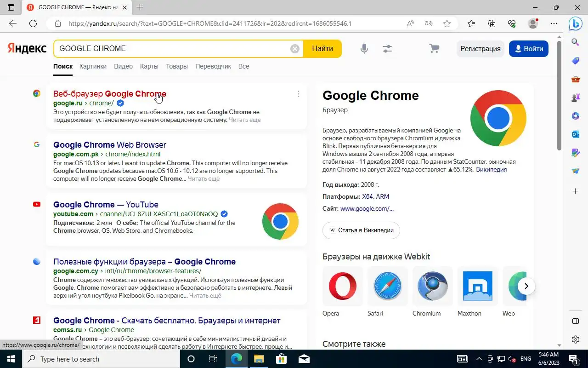Screen dimensions: 588x368
Task: View site information lock icon
Action: [57, 23]
